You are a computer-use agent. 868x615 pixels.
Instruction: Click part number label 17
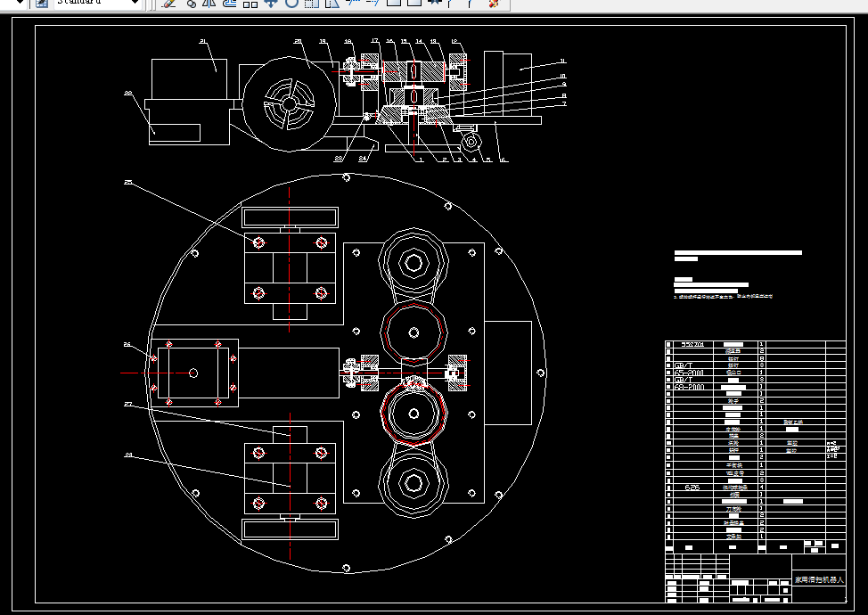[375, 41]
